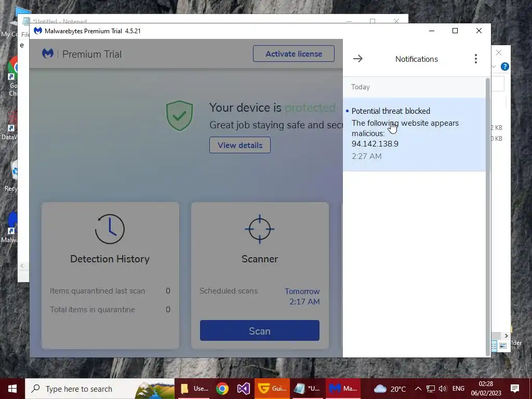The width and height of the screenshot is (532, 399).
Task: Click the green protected shield icon
Action: coord(179,115)
